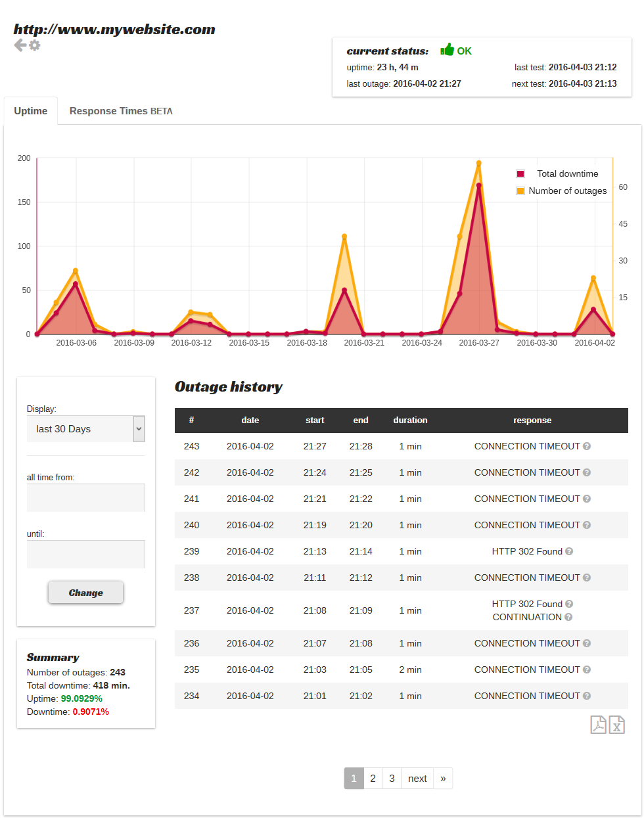Click help icon beside CONTINUATION in row 237
Image resolution: width=644 pixels, height=818 pixels.
[x=568, y=617]
